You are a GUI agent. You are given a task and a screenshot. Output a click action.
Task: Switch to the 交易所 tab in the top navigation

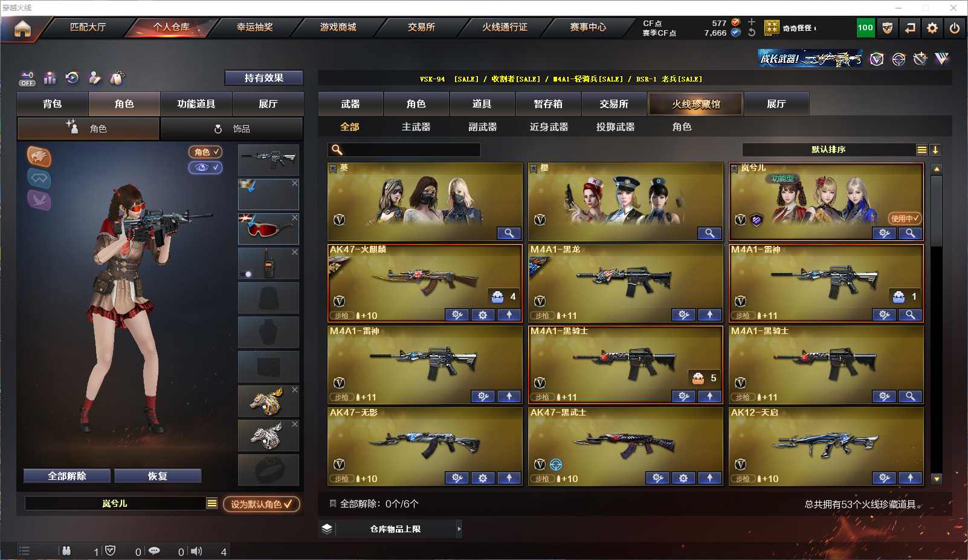[x=421, y=27]
